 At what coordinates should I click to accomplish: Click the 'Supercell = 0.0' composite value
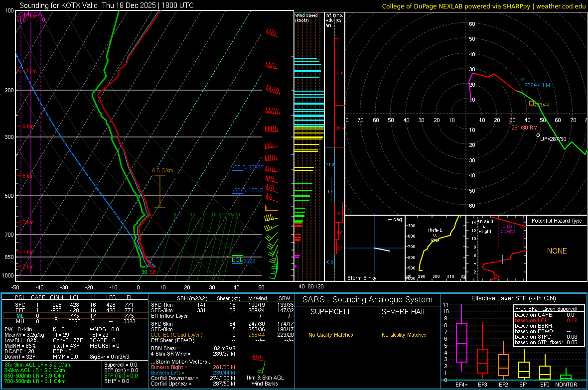point(121,365)
